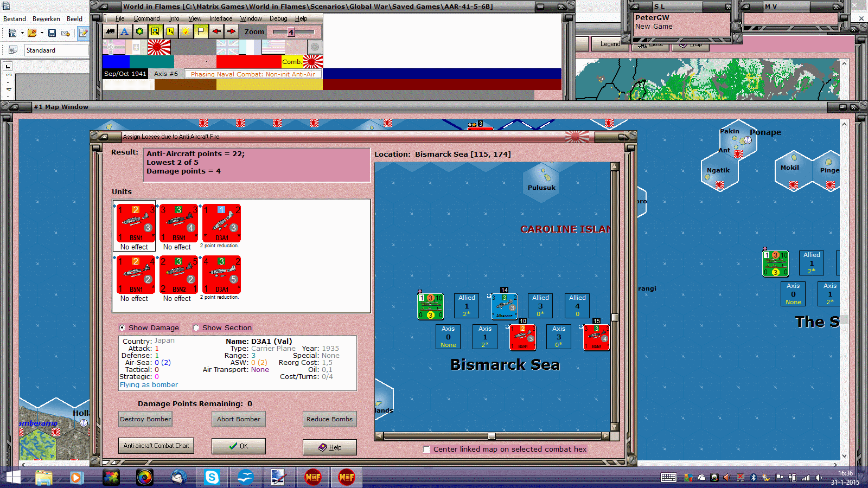The image size is (868, 488).
Task: Select the Show Damage radio button
Action: (122, 328)
